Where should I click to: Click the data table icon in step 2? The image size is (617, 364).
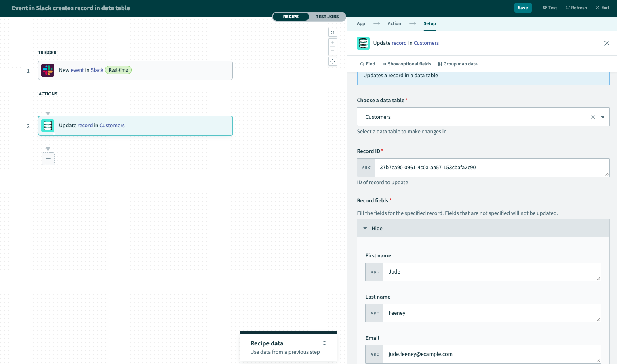pyautogui.click(x=48, y=126)
